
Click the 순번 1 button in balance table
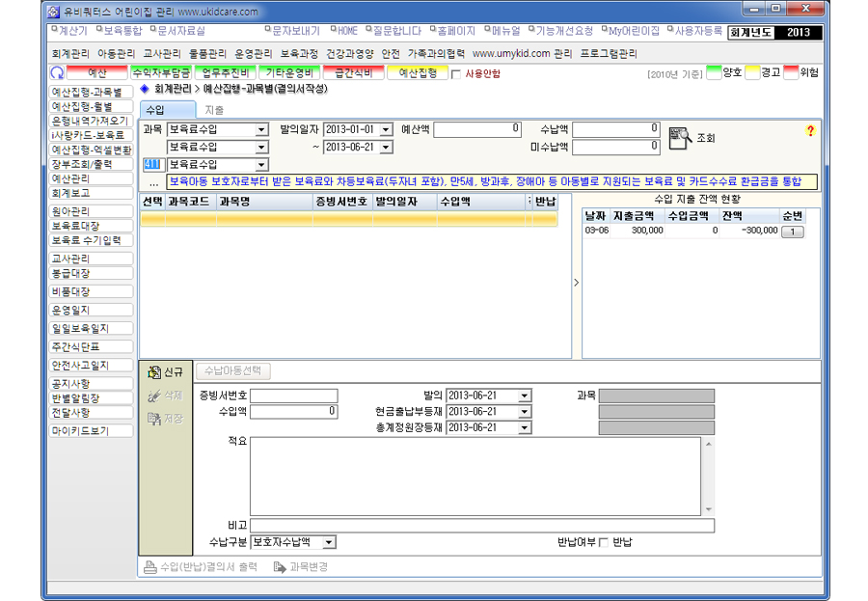pos(792,232)
